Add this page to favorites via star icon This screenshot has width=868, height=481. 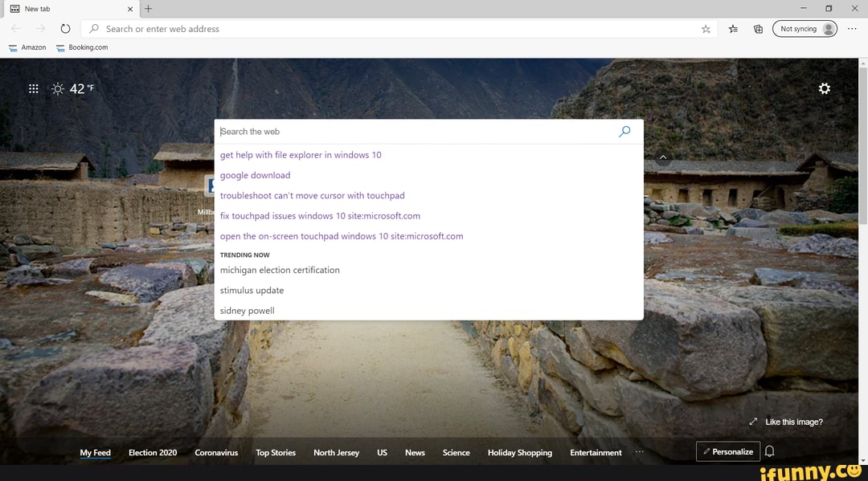click(x=705, y=29)
